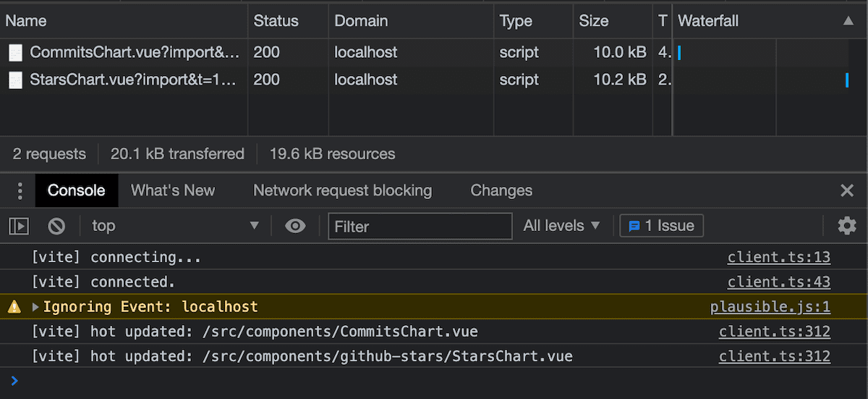Open the client.ts:13 source link
This screenshot has height=399, width=868.
[x=778, y=257]
